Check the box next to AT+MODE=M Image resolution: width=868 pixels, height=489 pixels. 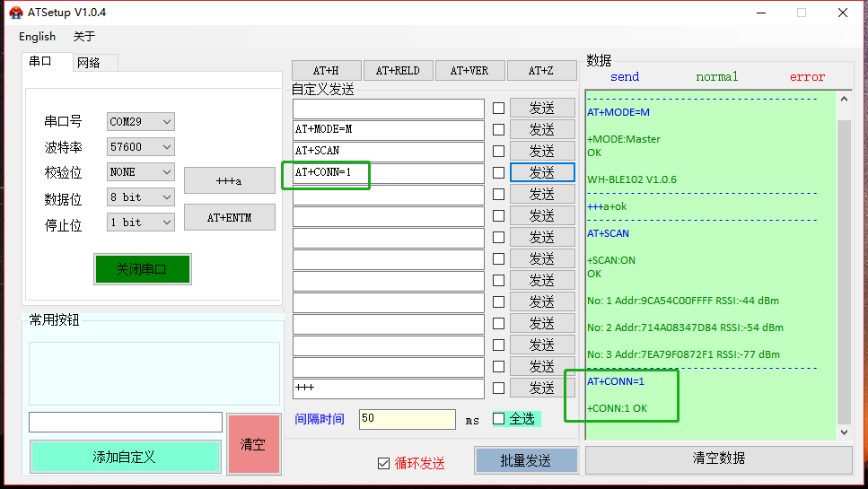(x=498, y=129)
